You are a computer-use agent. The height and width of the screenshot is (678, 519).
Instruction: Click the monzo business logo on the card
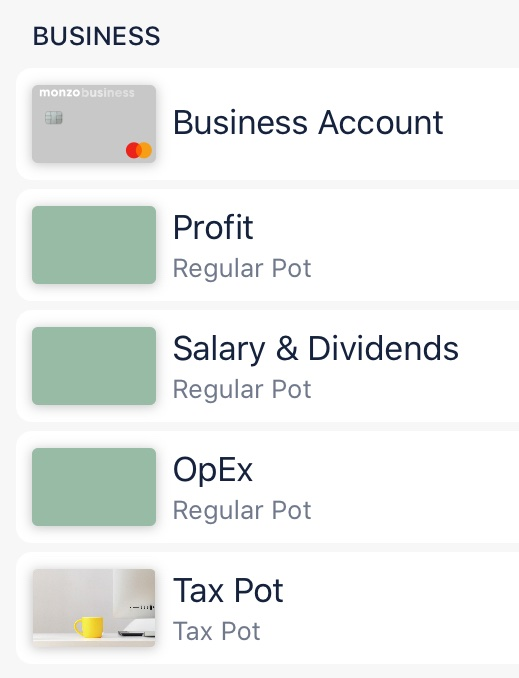coord(87,93)
